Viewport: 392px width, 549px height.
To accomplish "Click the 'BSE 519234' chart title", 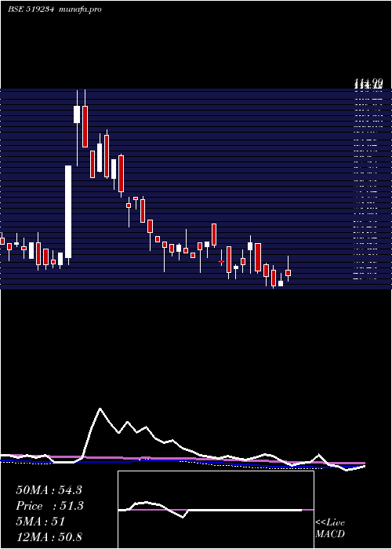I will click(31, 9).
